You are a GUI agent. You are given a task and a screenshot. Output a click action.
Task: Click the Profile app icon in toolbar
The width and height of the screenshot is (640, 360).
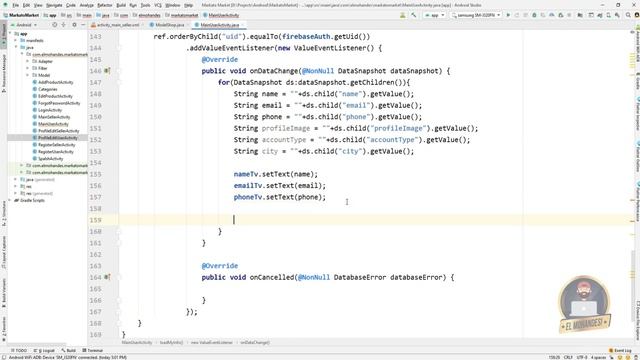(552, 15)
